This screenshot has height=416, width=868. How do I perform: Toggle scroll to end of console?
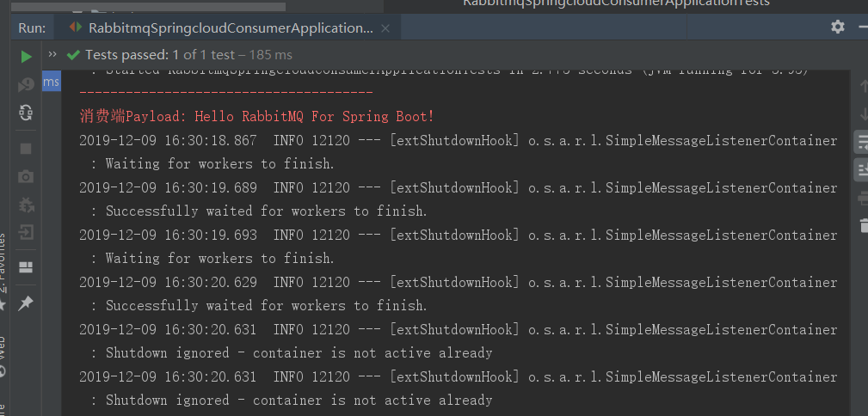point(863,169)
